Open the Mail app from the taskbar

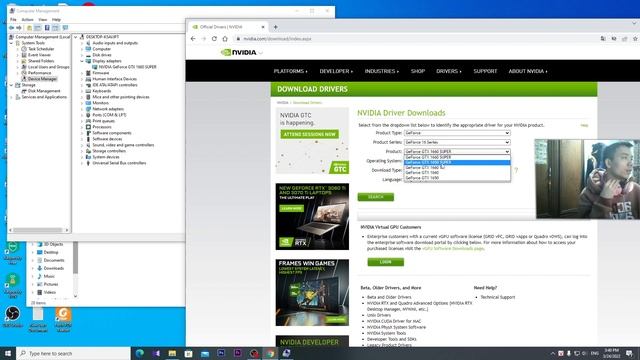[205, 353]
